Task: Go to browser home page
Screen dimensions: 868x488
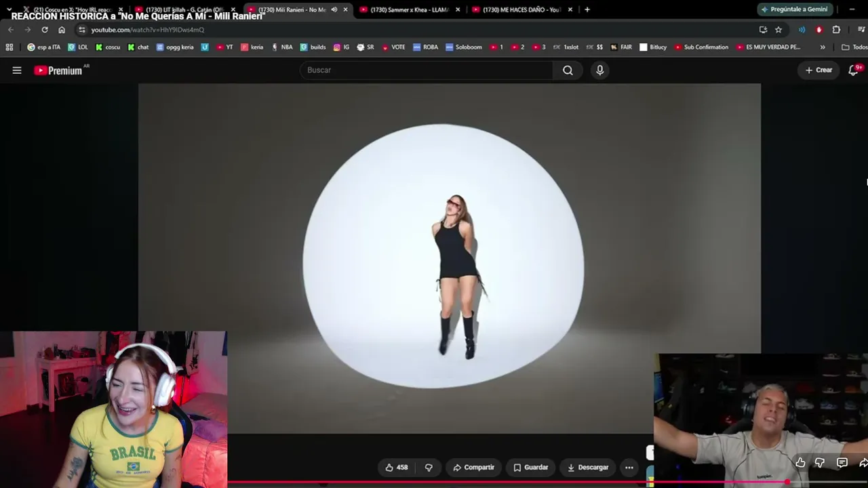Action: coord(62,29)
